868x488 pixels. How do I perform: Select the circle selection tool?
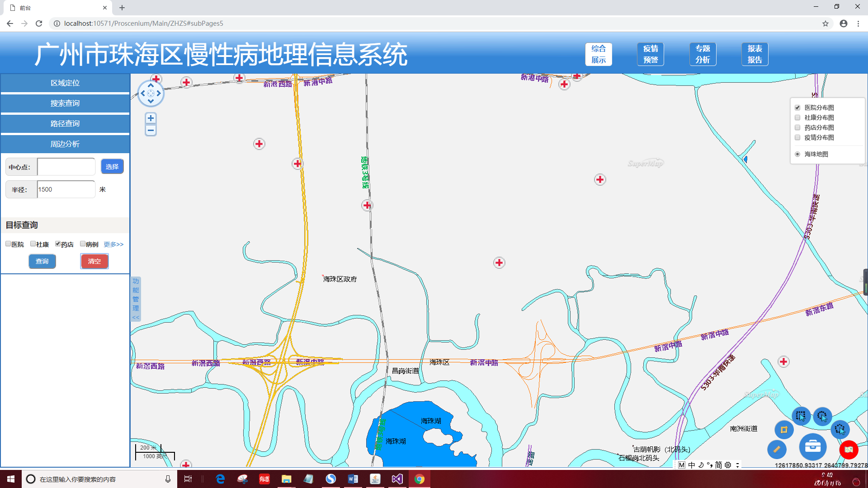coord(822,416)
